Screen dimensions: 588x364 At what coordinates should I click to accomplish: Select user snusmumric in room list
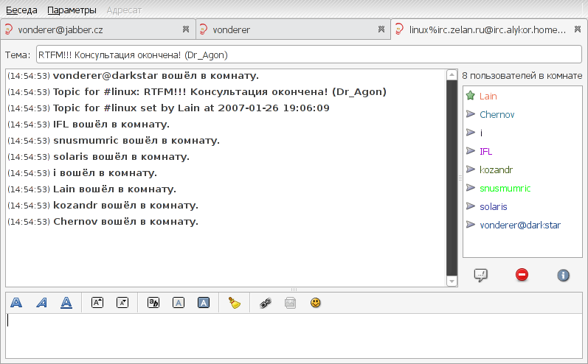505,188
